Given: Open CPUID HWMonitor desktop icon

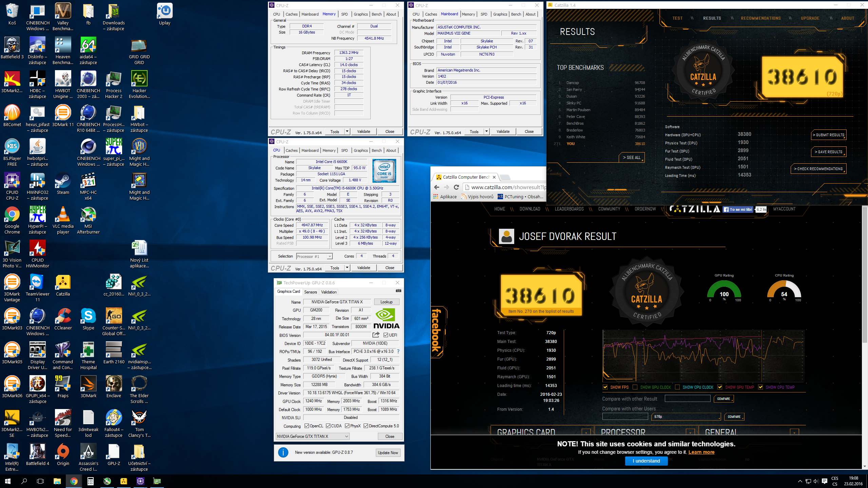Looking at the screenshot, I should (x=37, y=255).
